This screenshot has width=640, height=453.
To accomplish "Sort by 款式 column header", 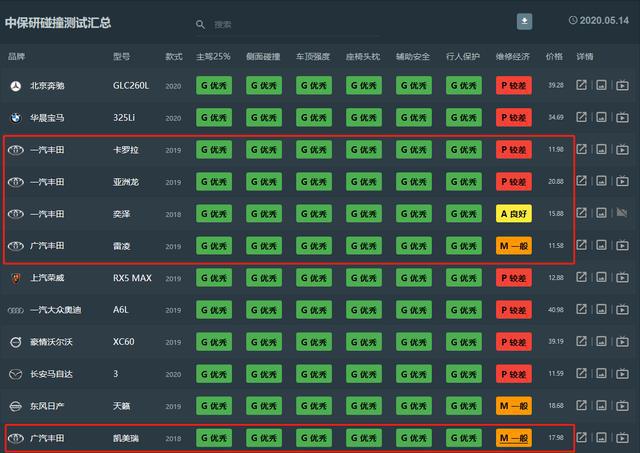I will point(173,56).
